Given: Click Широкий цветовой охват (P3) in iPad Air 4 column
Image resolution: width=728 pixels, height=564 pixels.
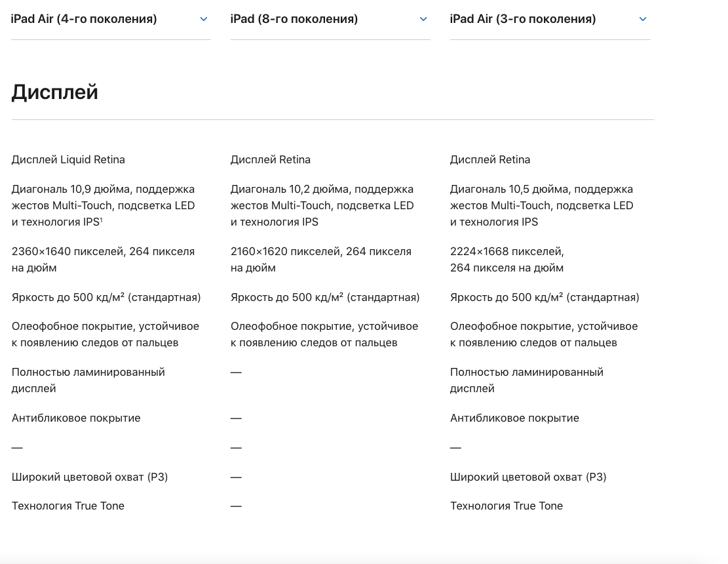Looking at the screenshot, I should pyautogui.click(x=90, y=477).
